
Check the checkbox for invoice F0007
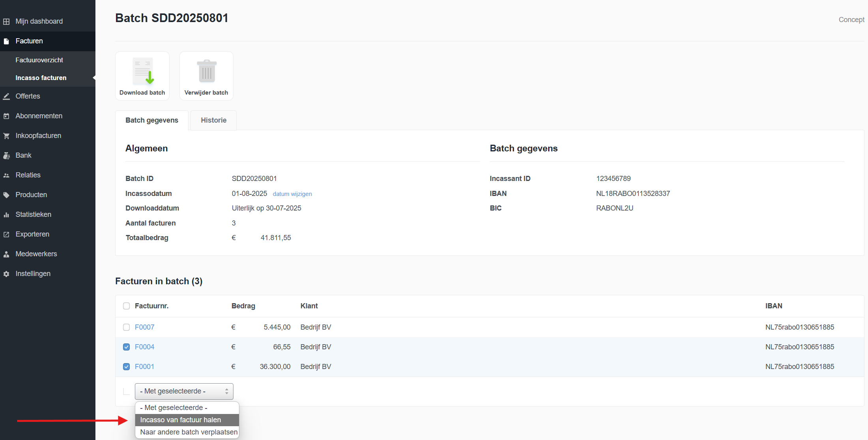pos(126,327)
